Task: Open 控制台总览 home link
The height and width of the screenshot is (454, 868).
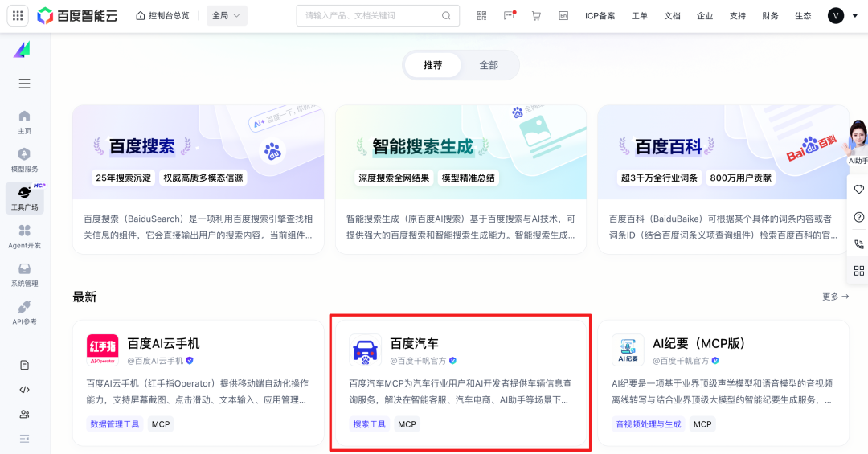Action: (162, 15)
